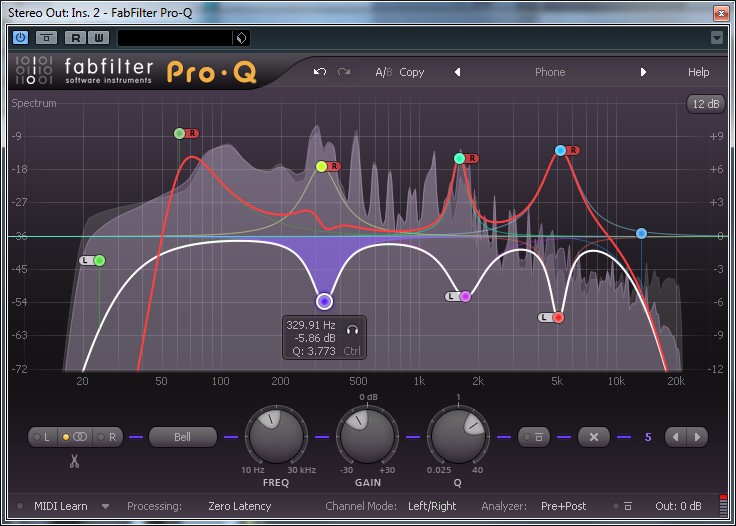Open the 12 dB display range selector
736x526 pixels.
[x=705, y=104]
